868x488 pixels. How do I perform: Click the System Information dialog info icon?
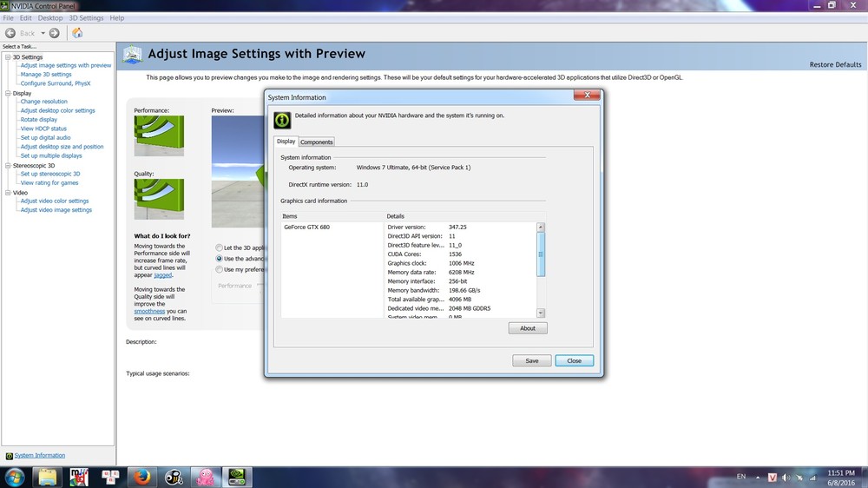click(282, 120)
